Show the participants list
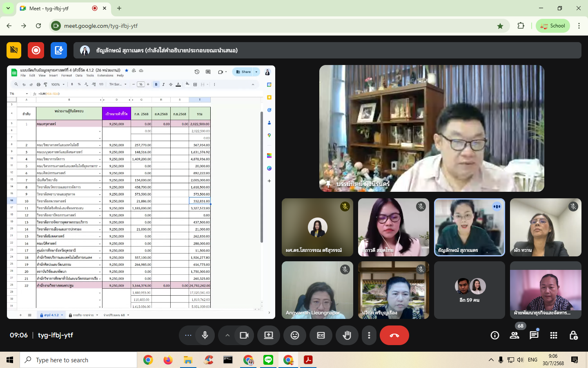 point(514,335)
